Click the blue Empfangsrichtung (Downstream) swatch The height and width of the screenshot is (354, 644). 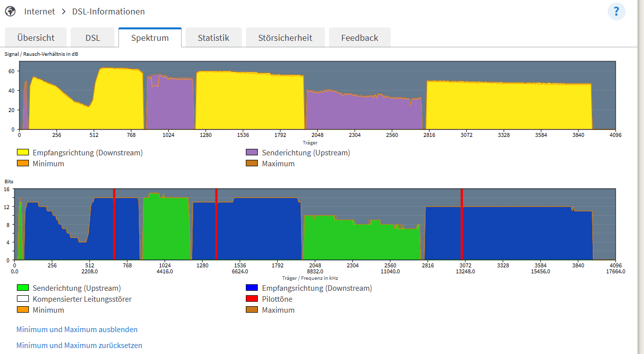(x=252, y=288)
